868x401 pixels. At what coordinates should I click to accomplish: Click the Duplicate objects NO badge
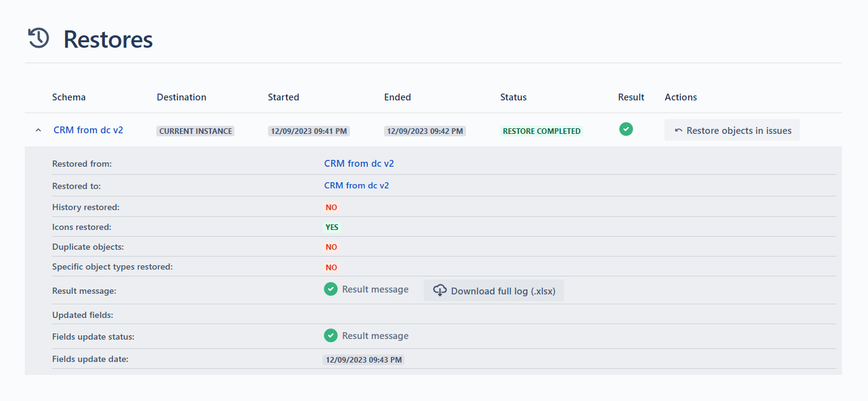(331, 247)
